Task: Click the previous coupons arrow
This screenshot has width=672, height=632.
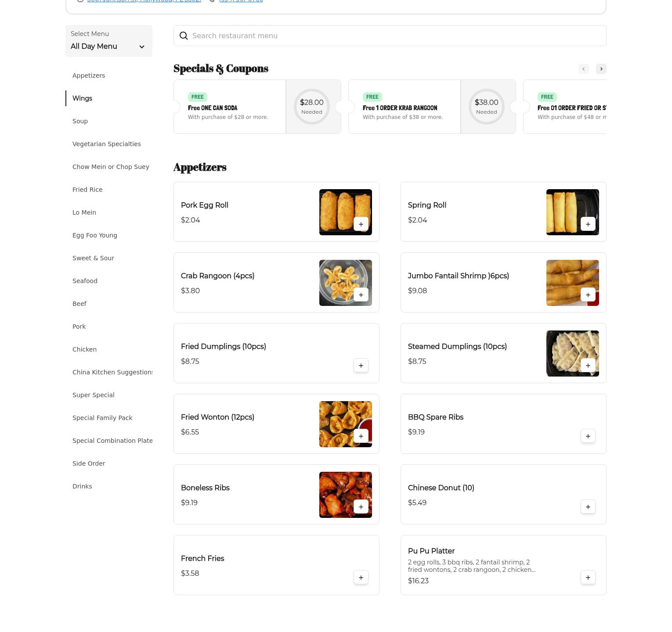Action: [583, 69]
